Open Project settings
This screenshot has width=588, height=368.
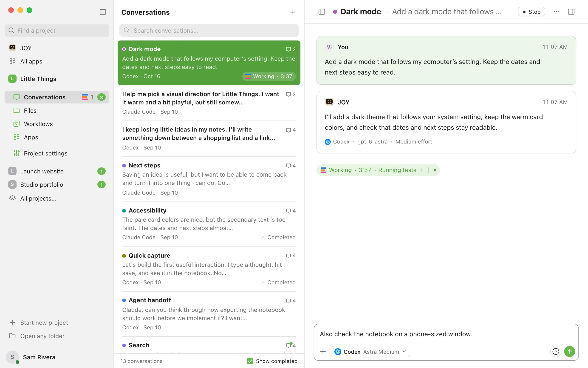[57, 153]
